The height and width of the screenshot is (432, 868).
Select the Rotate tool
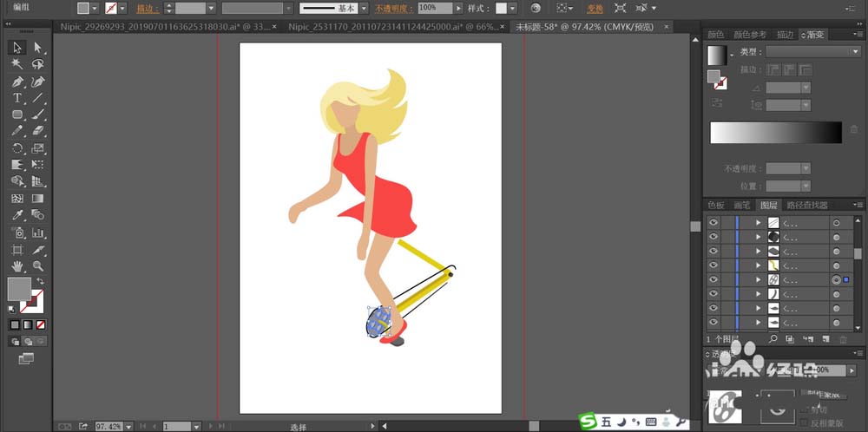tap(17, 148)
